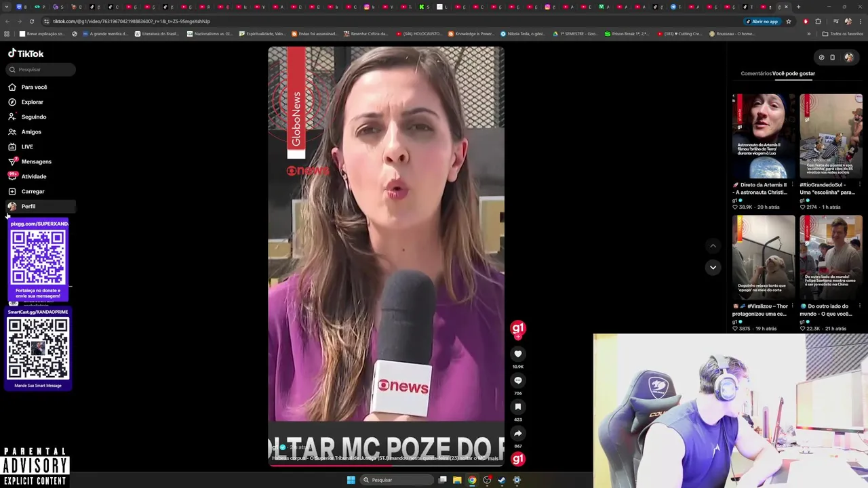The height and width of the screenshot is (488, 868).
Task: Go to the Para você feed
Action: pyautogui.click(x=34, y=87)
